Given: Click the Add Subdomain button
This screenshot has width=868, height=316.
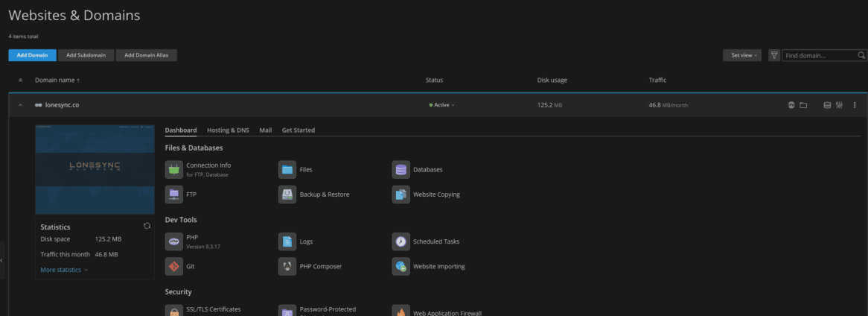Looking at the screenshot, I should point(86,55).
